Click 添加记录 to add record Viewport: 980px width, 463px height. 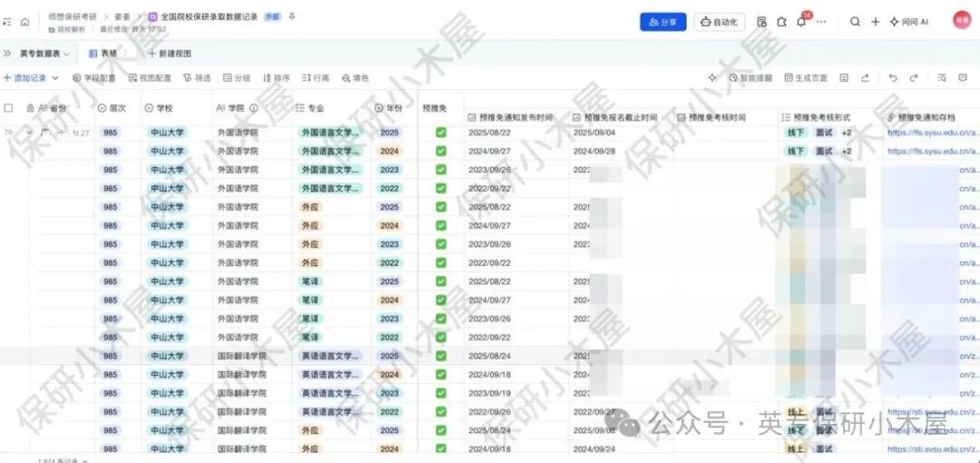tap(25, 78)
